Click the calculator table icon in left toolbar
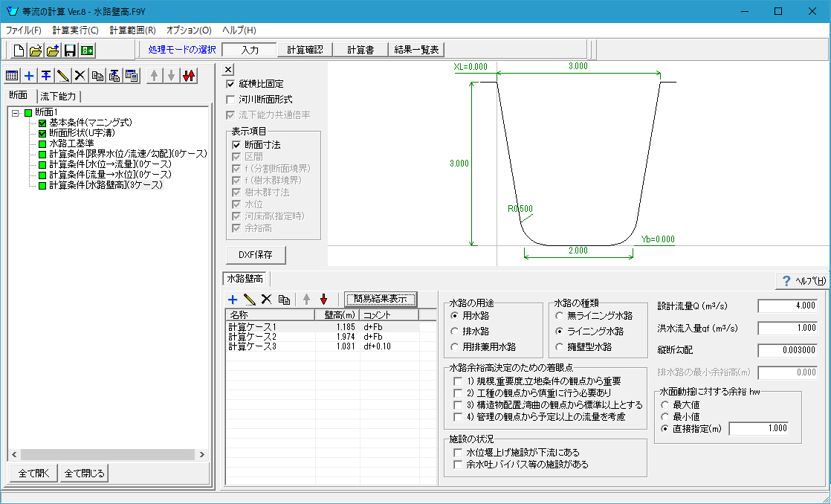831x504 pixels. pos(132,76)
